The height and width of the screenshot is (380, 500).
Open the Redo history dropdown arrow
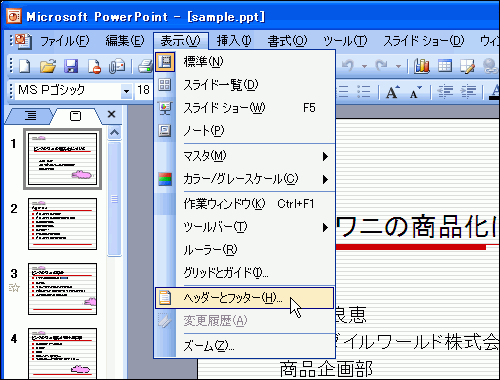(x=398, y=66)
